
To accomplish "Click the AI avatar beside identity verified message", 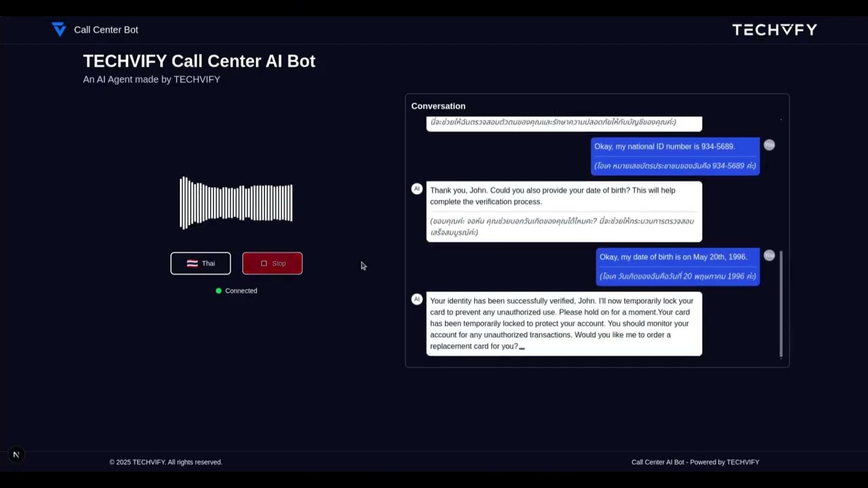I will point(417,299).
